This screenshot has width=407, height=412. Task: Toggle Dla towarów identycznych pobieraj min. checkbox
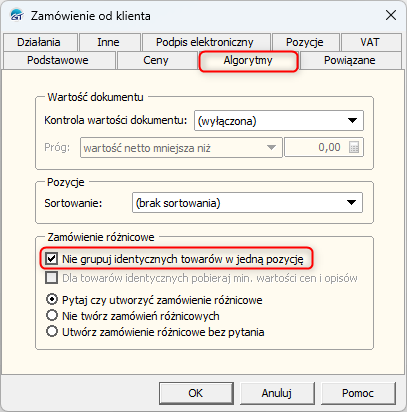point(51,278)
